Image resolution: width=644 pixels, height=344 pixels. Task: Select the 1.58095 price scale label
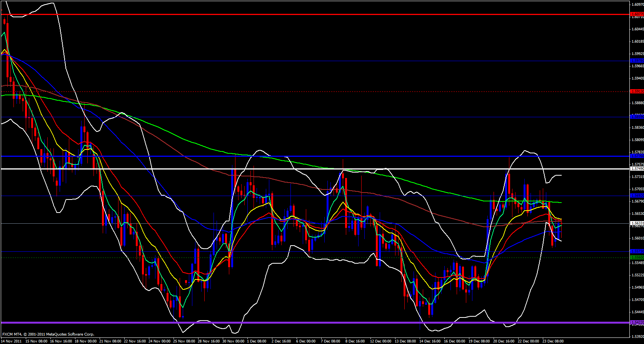point(637,140)
